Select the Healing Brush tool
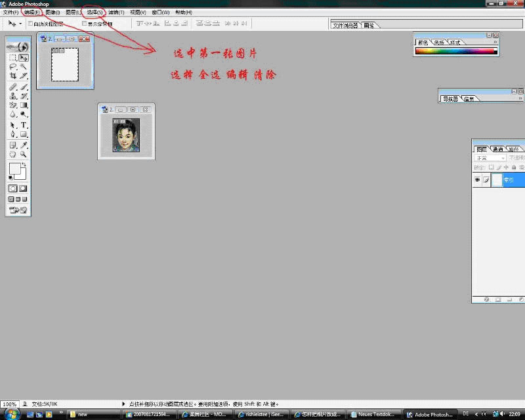The height and width of the screenshot is (420, 525). click(x=12, y=87)
